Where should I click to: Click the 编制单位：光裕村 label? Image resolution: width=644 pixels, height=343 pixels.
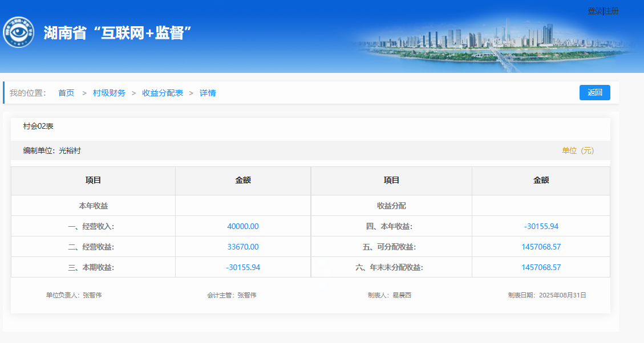coord(56,150)
